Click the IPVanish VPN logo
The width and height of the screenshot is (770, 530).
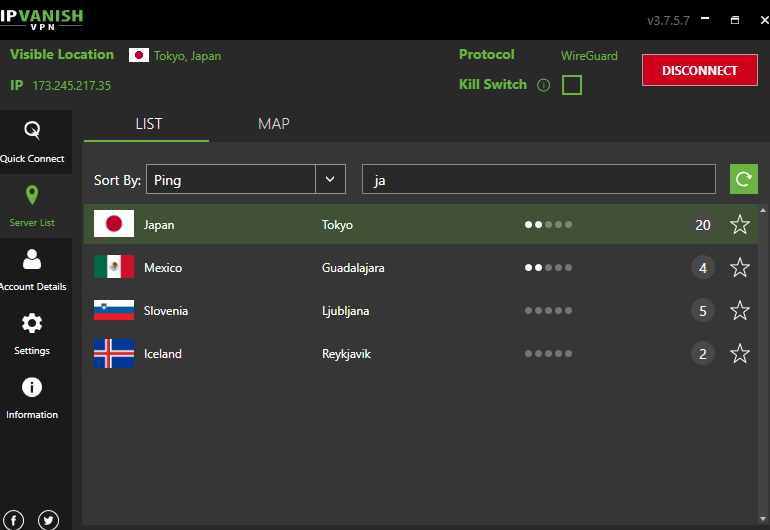(x=42, y=20)
